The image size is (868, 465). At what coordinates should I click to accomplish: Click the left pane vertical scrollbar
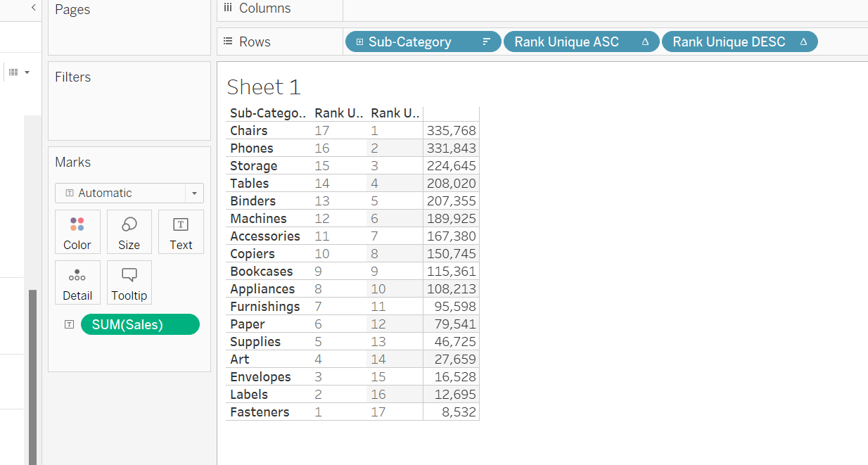click(32, 373)
